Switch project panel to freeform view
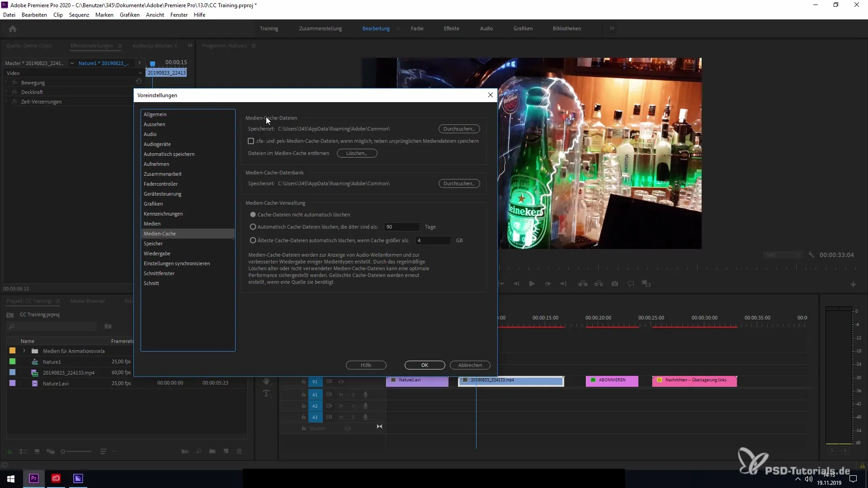 51,451
